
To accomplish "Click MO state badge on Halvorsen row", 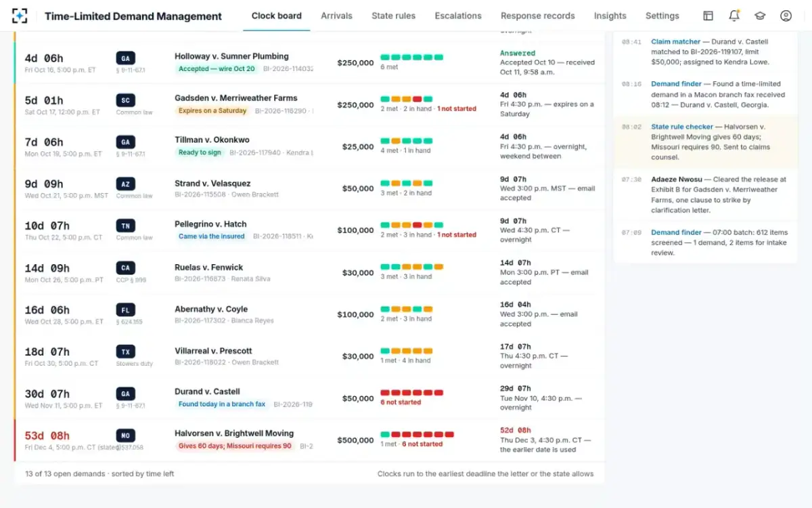I will pyautogui.click(x=126, y=436).
